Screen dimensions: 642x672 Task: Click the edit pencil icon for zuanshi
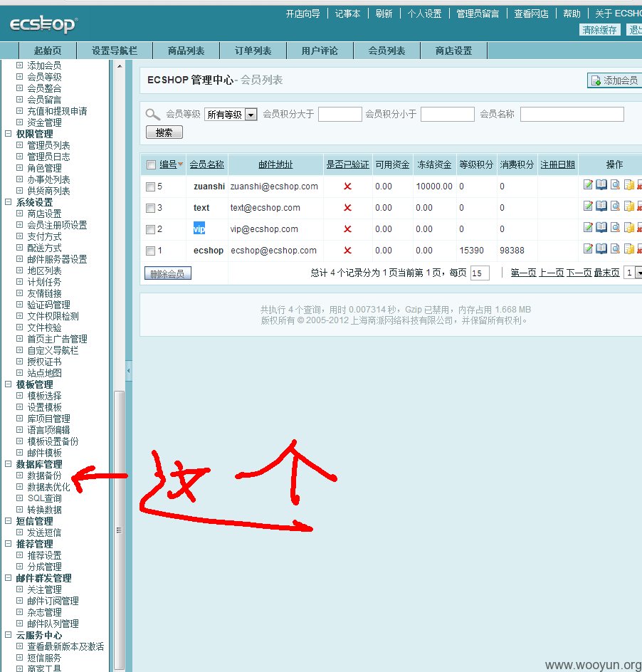coord(588,184)
